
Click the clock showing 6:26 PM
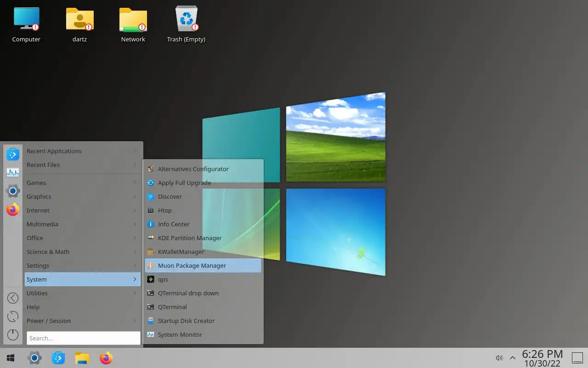click(543, 358)
